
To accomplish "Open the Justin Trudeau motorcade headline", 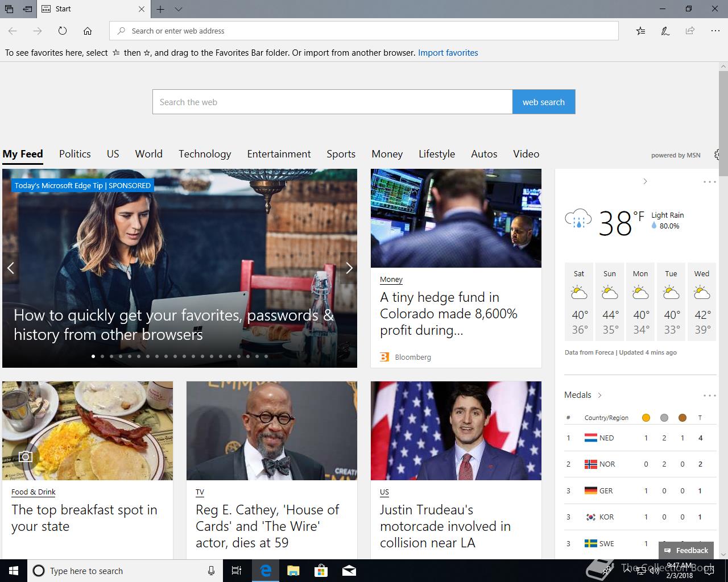I will pyautogui.click(x=445, y=526).
